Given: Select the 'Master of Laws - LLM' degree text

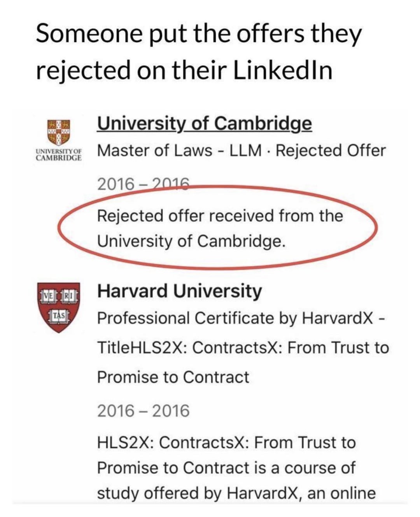Looking at the screenshot, I should tap(179, 151).
